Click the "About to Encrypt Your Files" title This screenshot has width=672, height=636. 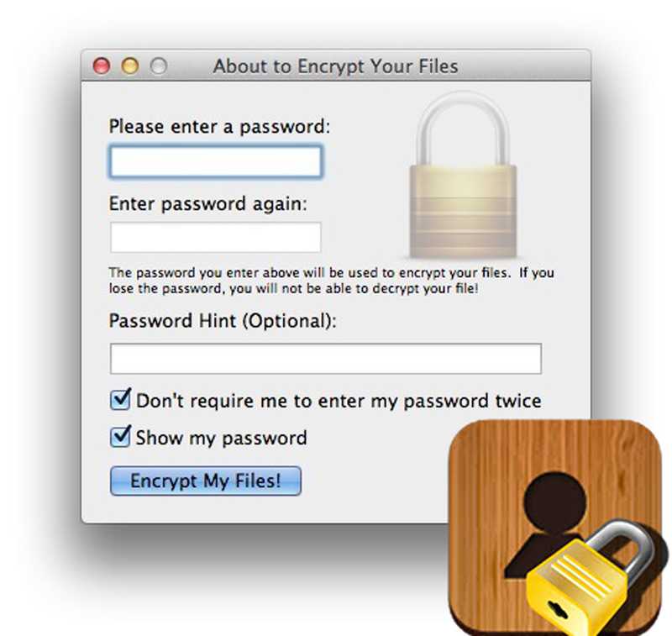[x=335, y=66]
